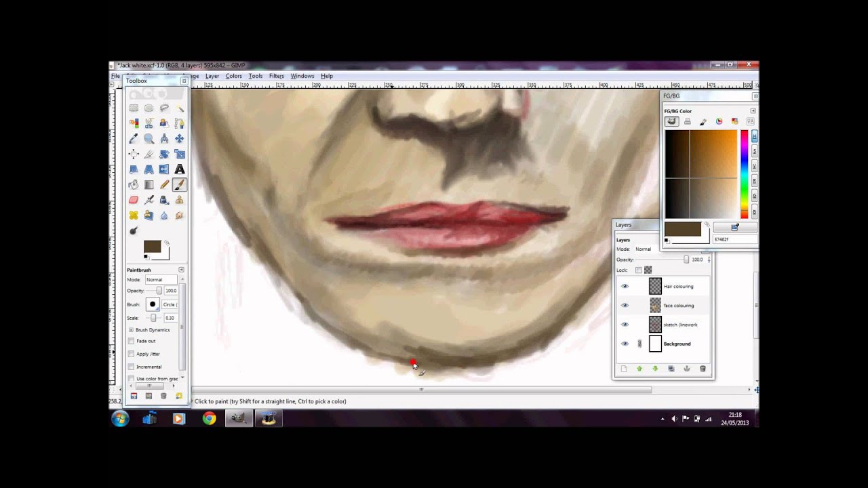Screen dimensions: 868x488
Task: Select the Select by Color tool
Action: click(x=134, y=123)
